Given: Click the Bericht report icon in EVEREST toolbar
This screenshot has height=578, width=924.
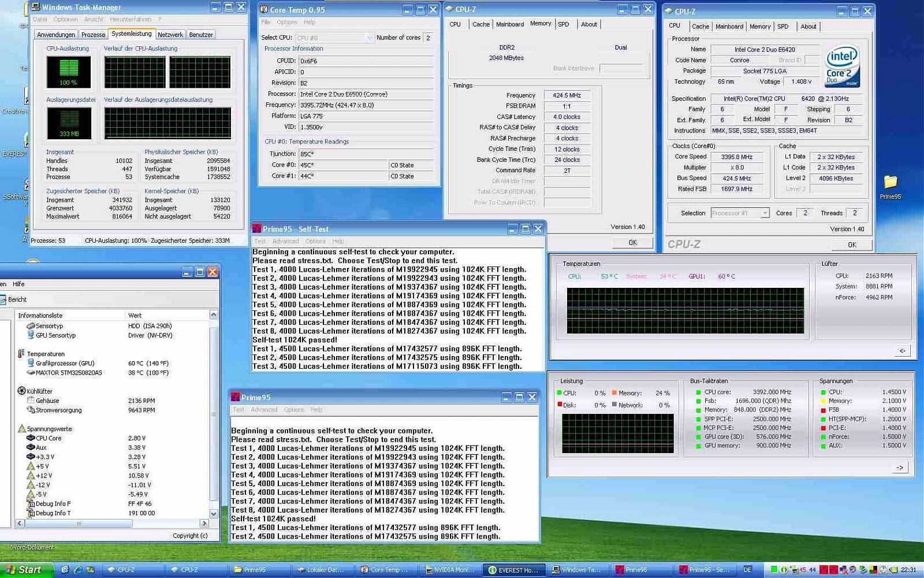Looking at the screenshot, I should 2,299.
